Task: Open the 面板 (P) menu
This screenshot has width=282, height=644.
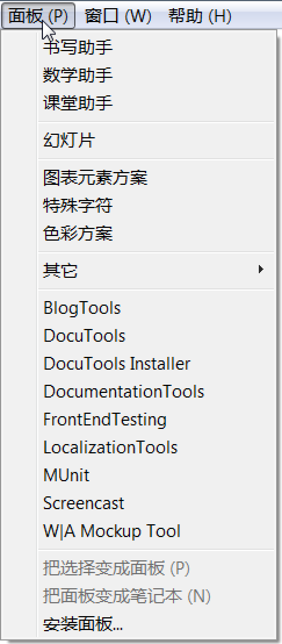Action: point(38,16)
